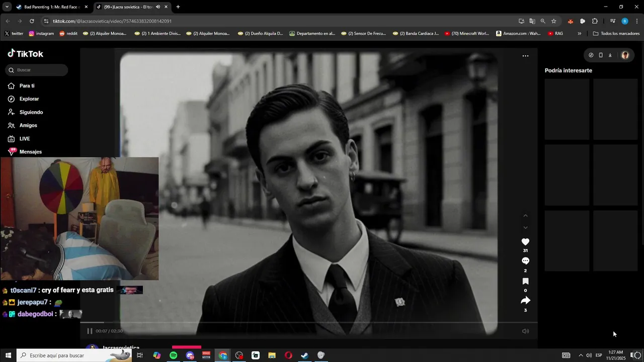This screenshot has height=362, width=644.
Task: Pause the video playback
Action: pyautogui.click(x=90, y=331)
